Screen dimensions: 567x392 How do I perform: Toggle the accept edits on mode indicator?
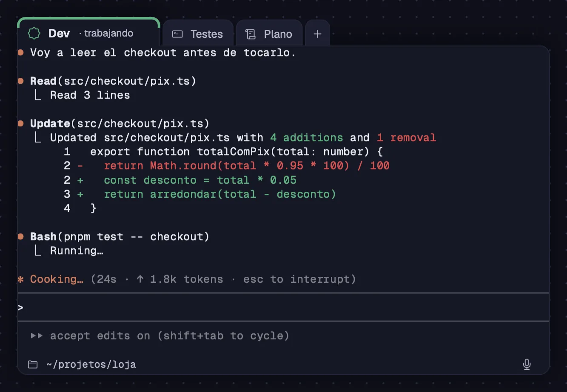click(160, 336)
